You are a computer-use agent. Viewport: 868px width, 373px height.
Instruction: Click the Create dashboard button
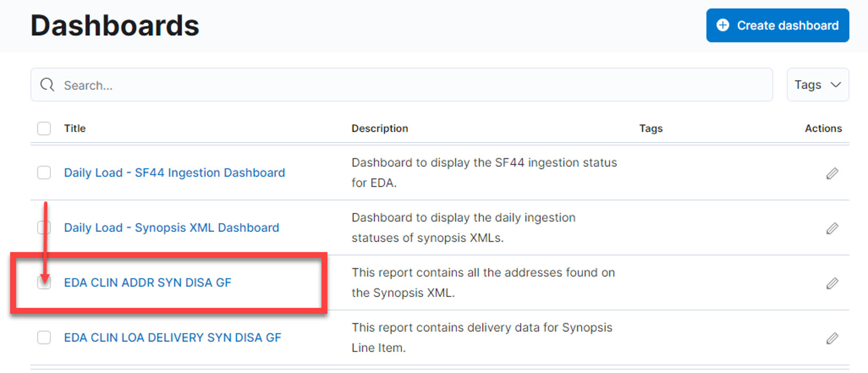point(778,25)
